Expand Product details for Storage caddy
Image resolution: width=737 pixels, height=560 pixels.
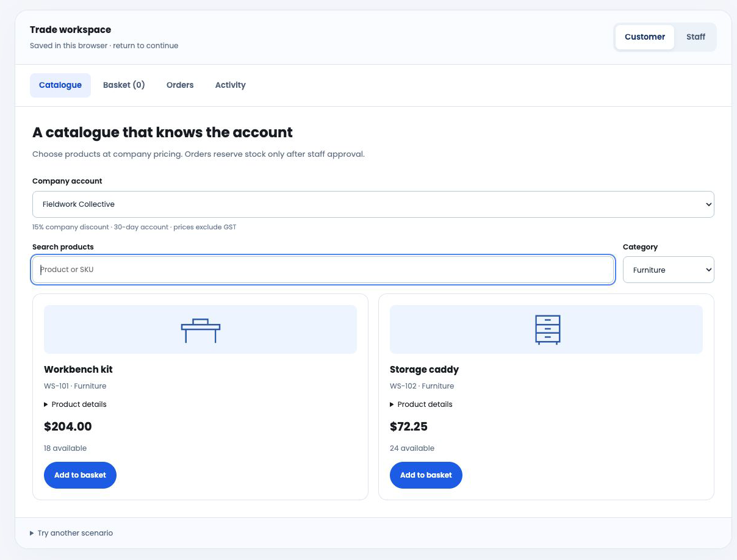421,404
